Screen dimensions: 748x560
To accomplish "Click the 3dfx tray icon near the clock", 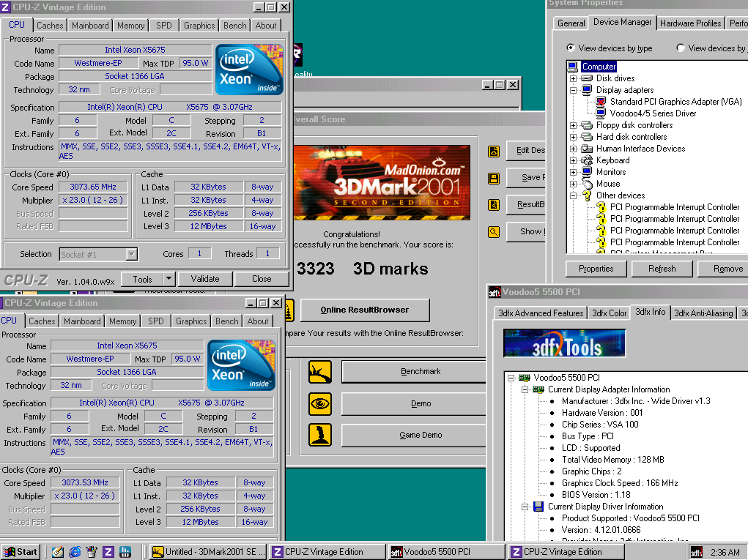I will (x=697, y=553).
